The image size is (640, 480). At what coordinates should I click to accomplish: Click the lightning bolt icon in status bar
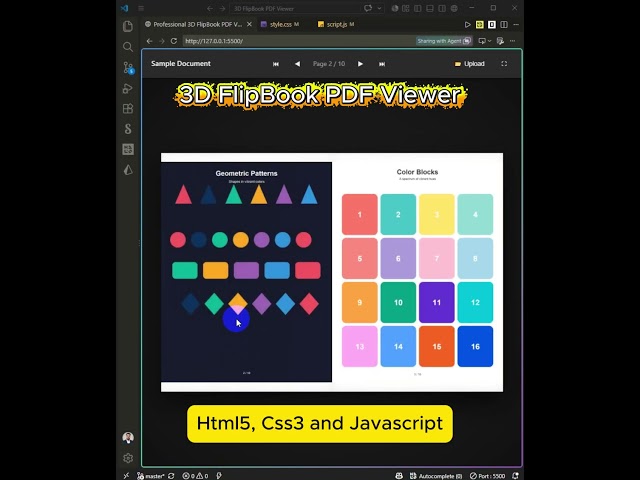coord(219,476)
